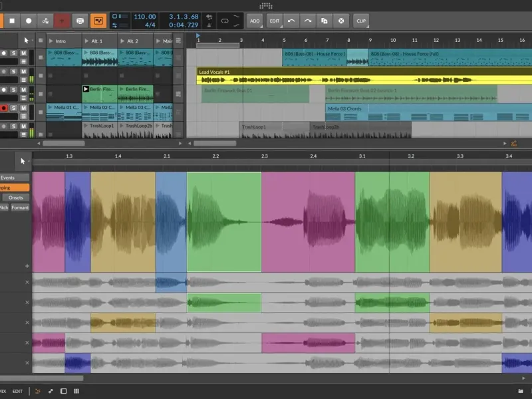Launch the Intro scene
The width and height of the screenshot is (532, 399).
[x=52, y=41]
